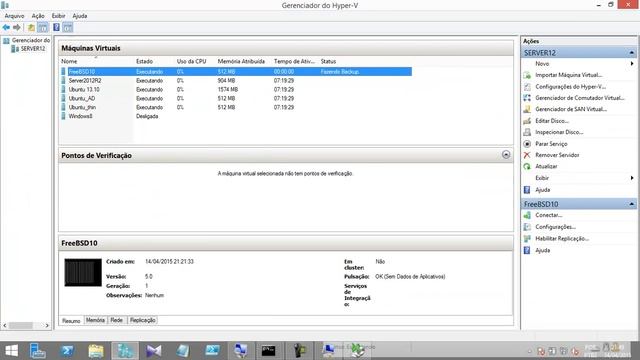This screenshot has width=640, height=360.
Task: Sort by the Nome column header
Action: 69,61
